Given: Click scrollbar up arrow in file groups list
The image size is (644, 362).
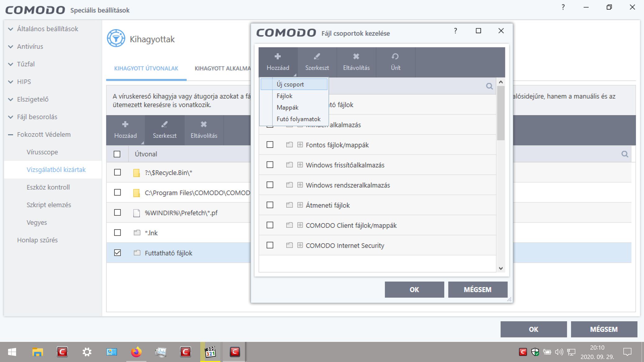Looking at the screenshot, I should tap(501, 82).
